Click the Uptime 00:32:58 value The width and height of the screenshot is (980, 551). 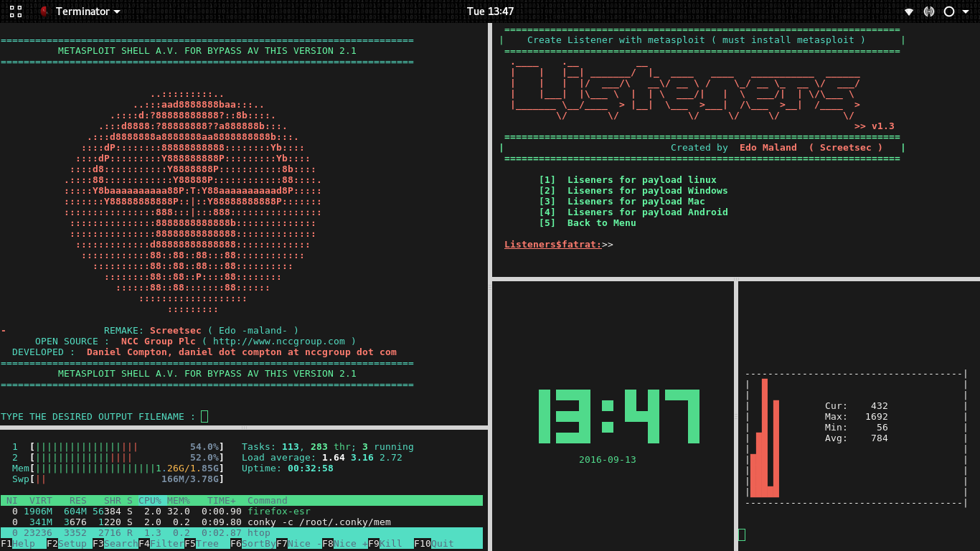point(311,468)
